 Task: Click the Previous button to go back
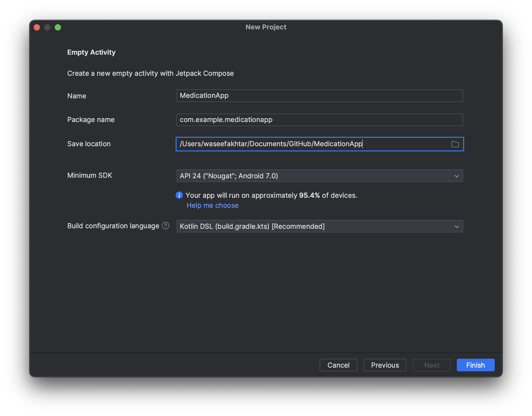pos(385,365)
